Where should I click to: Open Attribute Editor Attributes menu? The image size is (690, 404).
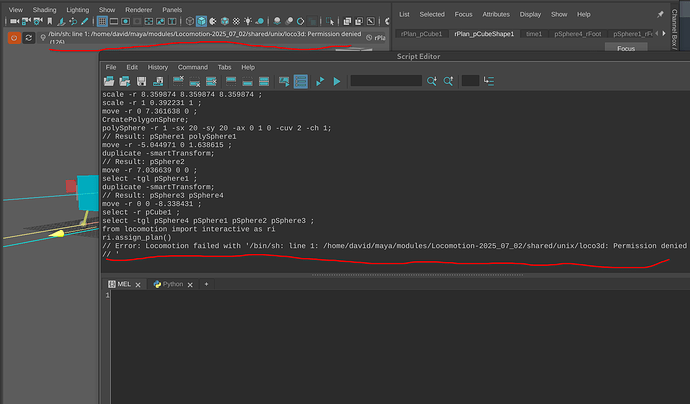point(496,14)
